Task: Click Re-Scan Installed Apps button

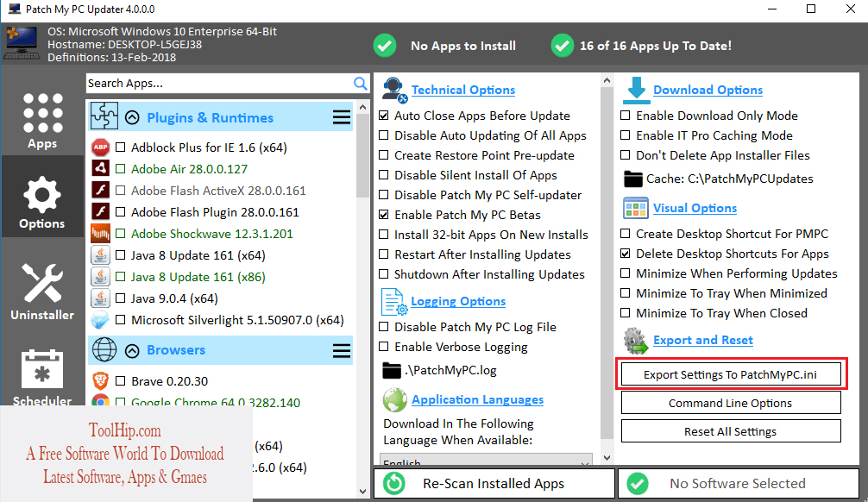Action: (494, 483)
